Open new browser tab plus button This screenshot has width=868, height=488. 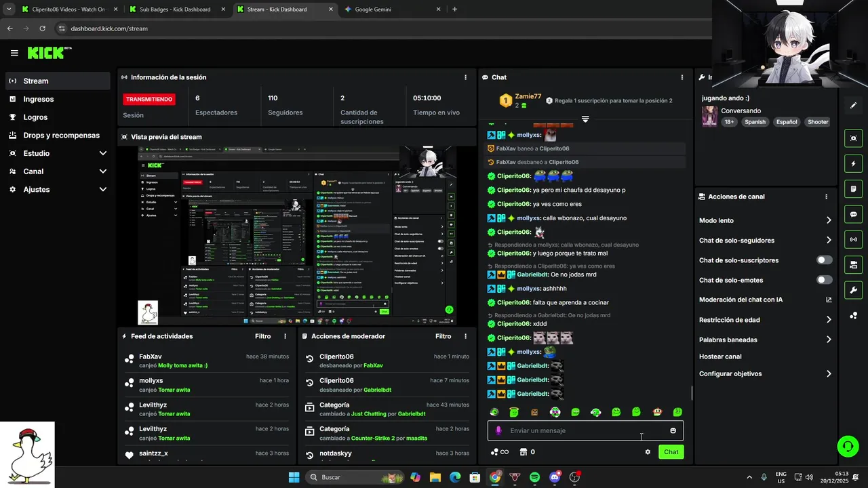pos(454,9)
